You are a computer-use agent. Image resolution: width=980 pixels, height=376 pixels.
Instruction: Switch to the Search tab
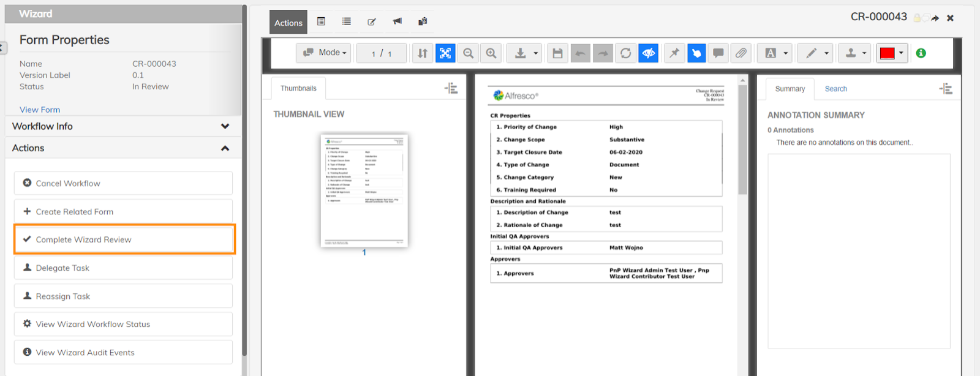(x=835, y=89)
